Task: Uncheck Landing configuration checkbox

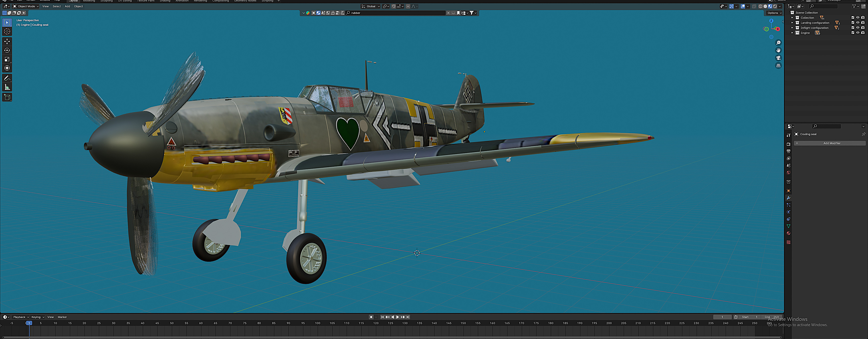Action: (853, 22)
